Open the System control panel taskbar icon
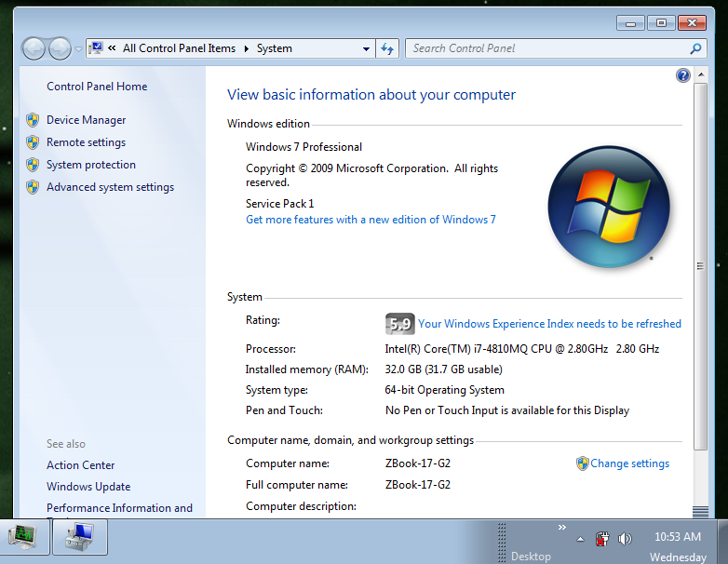This screenshot has height=564, width=728. (x=80, y=535)
